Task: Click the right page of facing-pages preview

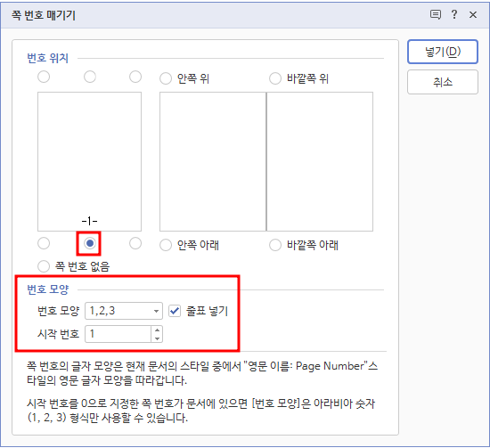Action: point(320,161)
